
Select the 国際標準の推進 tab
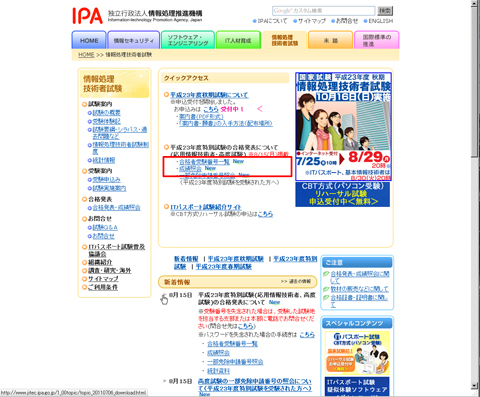376,40
